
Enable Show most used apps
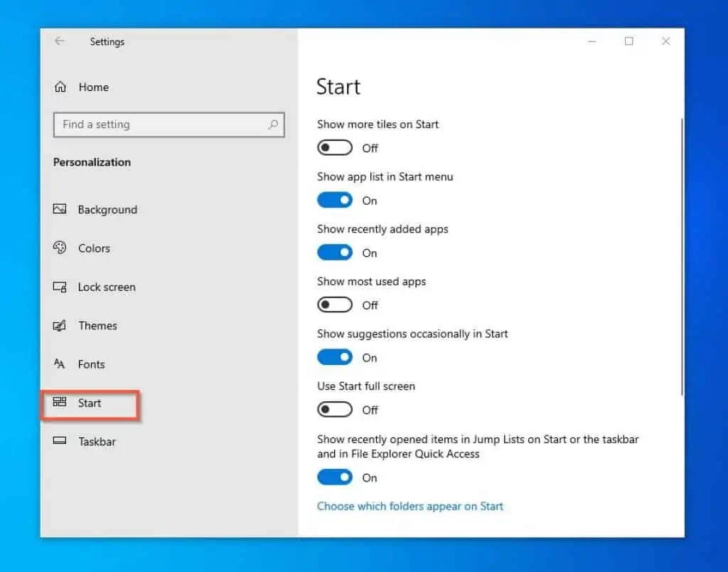[334, 304]
